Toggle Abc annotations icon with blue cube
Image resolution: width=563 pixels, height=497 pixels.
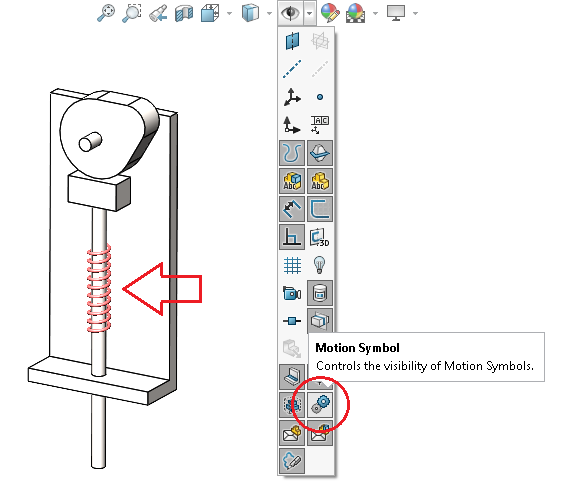(292, 181)
